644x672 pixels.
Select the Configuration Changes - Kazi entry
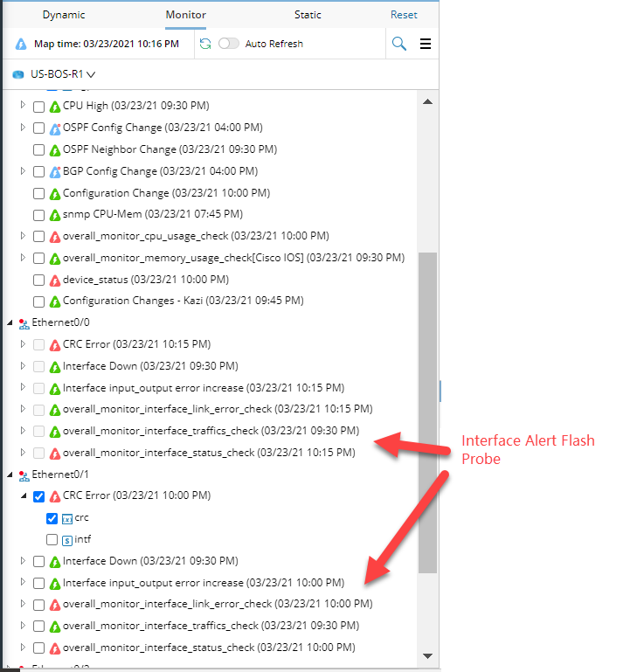[183, 301]
